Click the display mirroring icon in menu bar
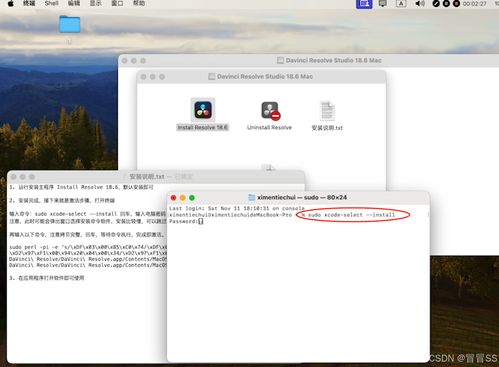 click(x=382, y=4)
